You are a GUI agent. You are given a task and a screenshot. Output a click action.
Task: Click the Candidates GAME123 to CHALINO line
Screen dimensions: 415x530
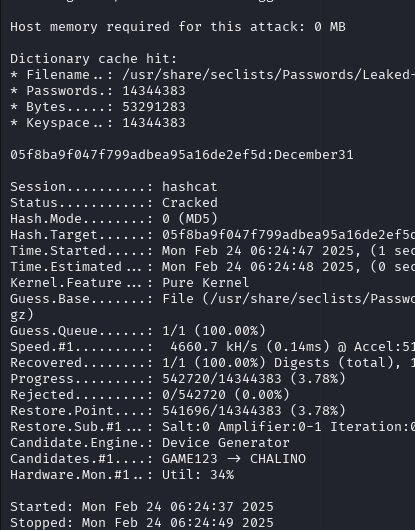[158, 459]
